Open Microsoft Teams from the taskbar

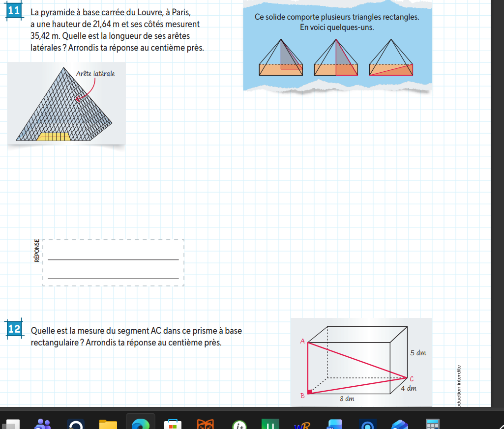pyautogui.click(x=44, y=424)
